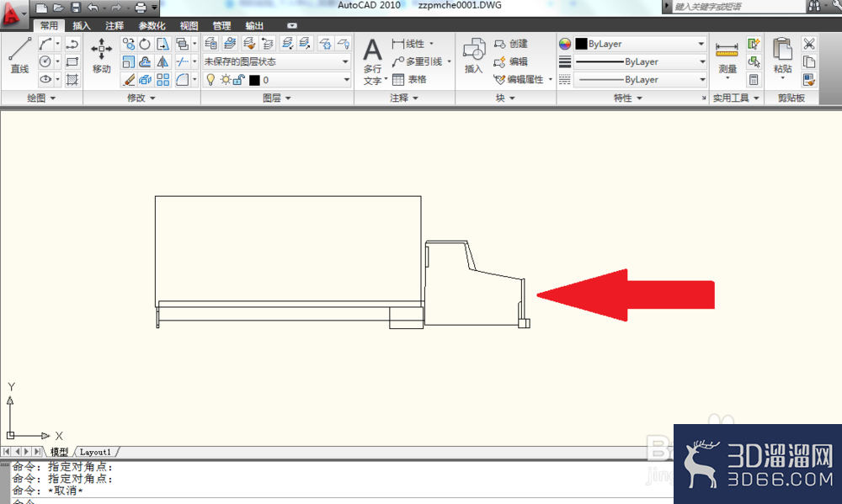The height and width of the screenshot is (504, 842).
Task: Select the Copy objects tool in Modify panel
Action: pos(128,44)
